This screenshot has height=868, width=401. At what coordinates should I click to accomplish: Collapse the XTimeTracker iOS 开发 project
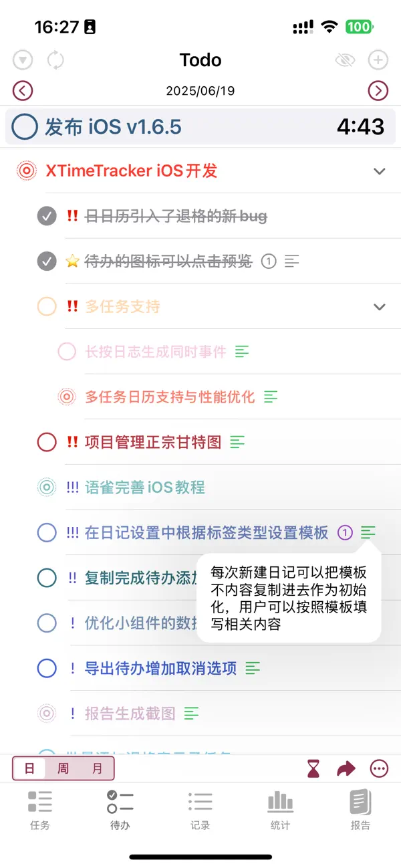[x=380, y=171]
